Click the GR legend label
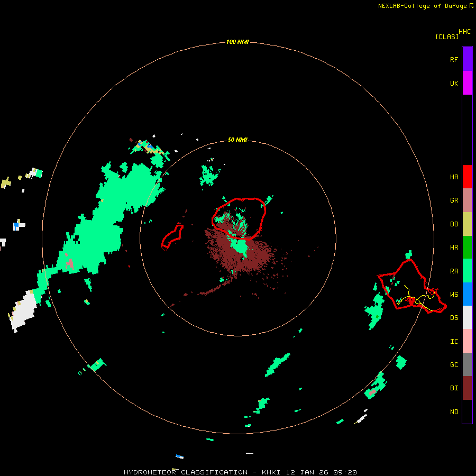Viewport: 476px width, 476px height. tap(454, 200)
